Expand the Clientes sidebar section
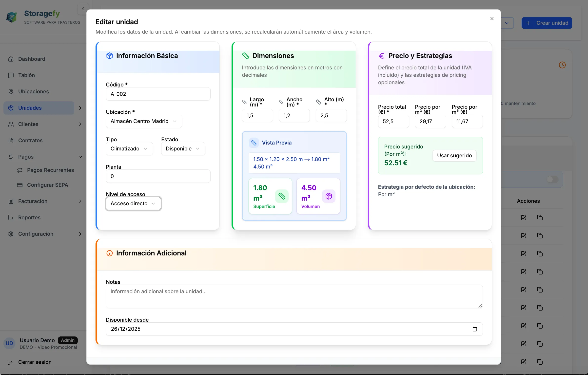Screen dimensions: 588x375 pos(80,124)
